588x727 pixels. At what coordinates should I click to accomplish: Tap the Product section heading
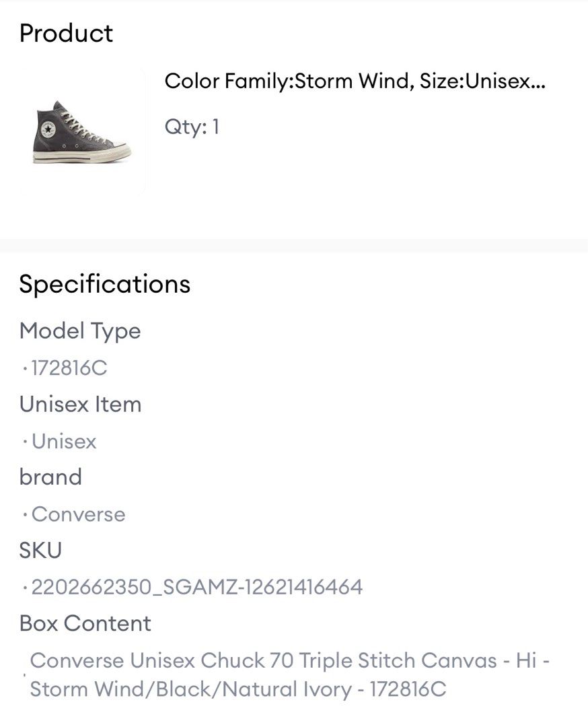(x=66, y=33)
